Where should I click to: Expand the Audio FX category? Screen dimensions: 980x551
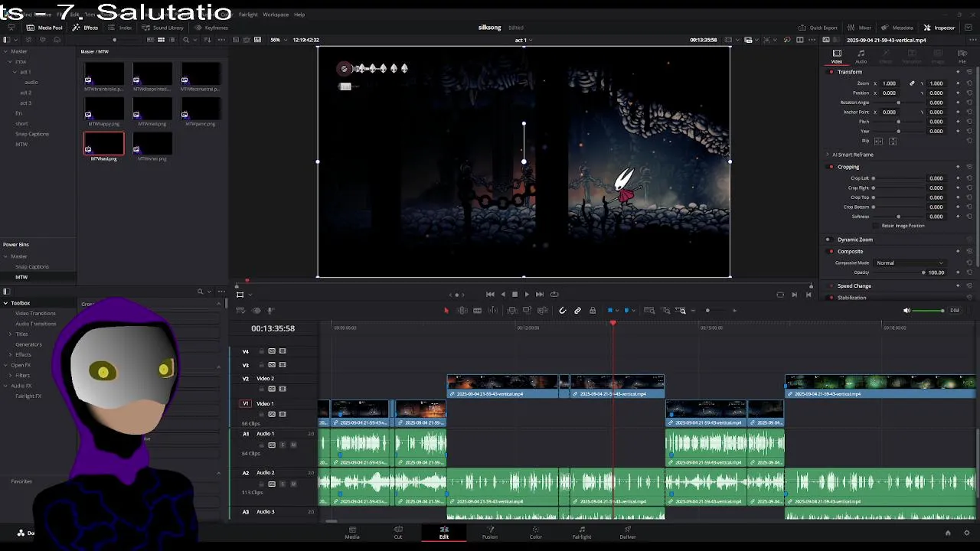(5, 386)
